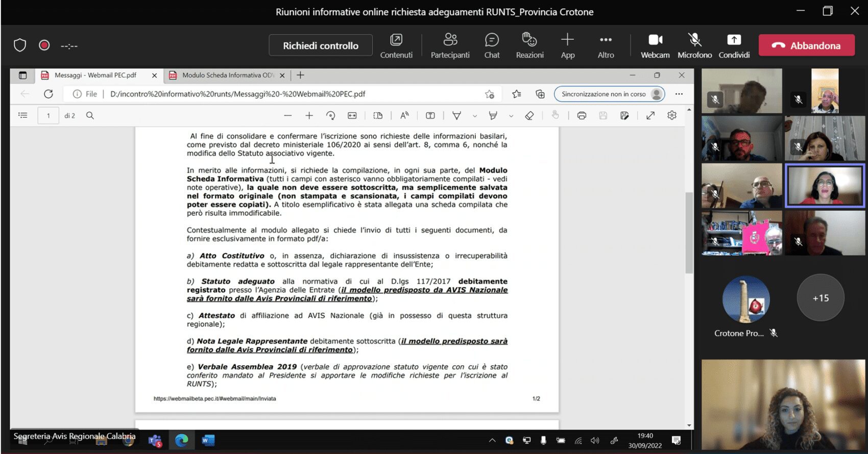Expand the PDF highlight tool dropdown arrow

pos(511,116)
